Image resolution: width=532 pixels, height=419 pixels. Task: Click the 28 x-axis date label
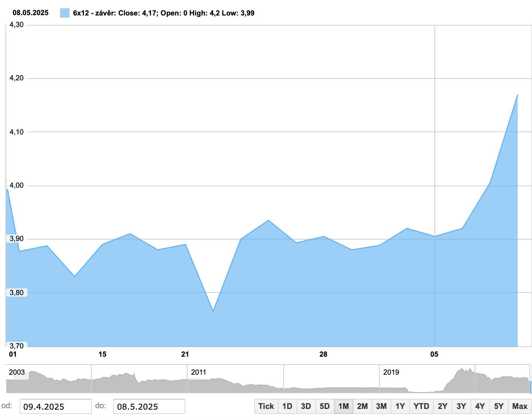[323, 354]
